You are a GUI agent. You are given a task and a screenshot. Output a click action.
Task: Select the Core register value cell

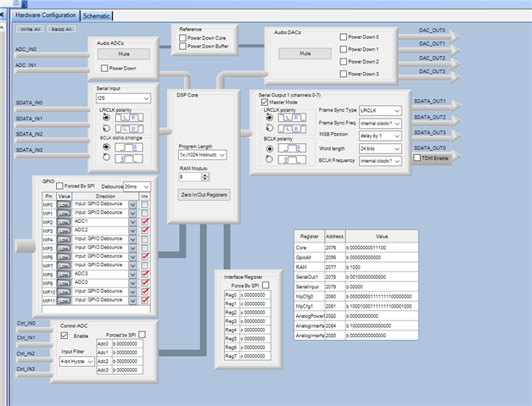[382, 247]
